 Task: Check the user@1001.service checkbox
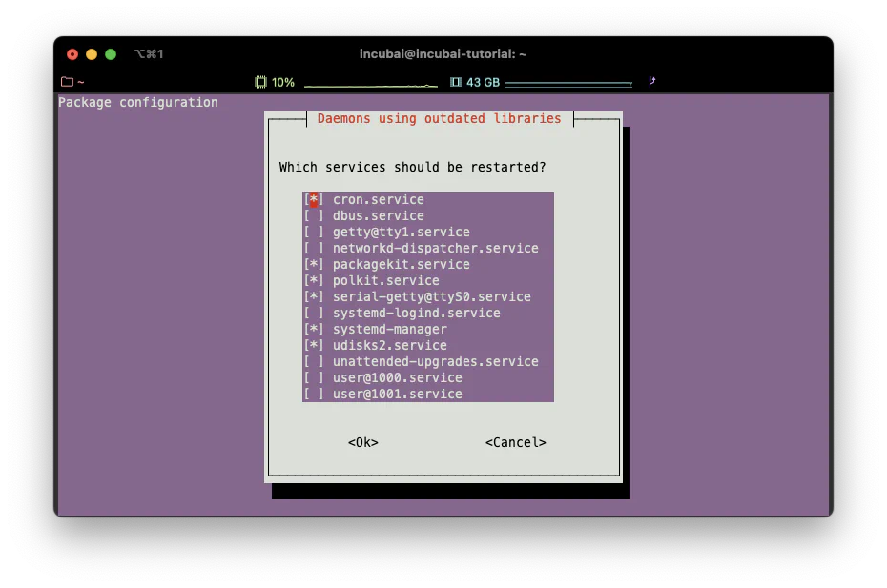pos(314,395)
